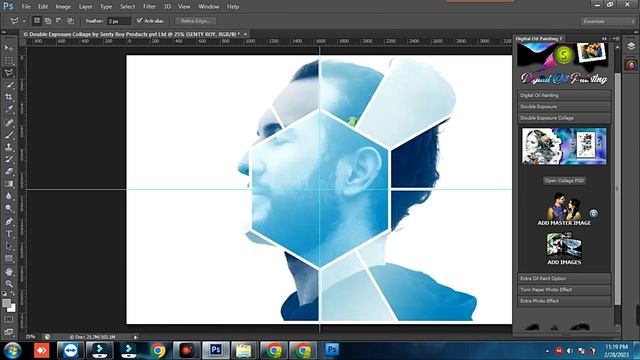640x360 pixels.
Task: Select the Horizontal Type tool
Action: [x=9, y=234]
